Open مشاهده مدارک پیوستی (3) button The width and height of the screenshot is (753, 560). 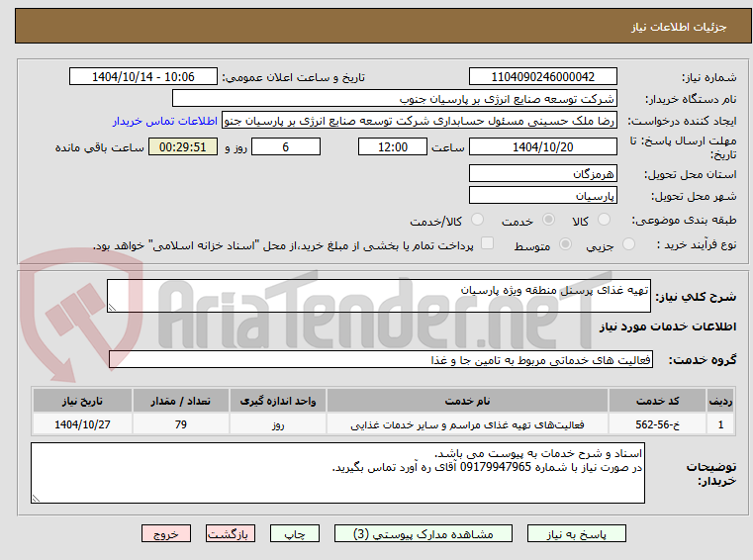[424, 533]
